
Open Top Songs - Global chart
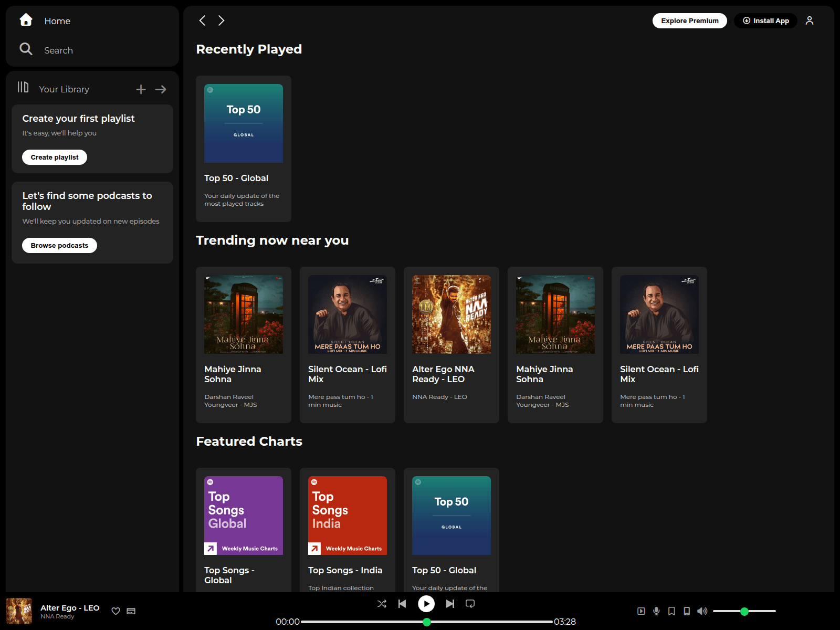pos(244,530)
